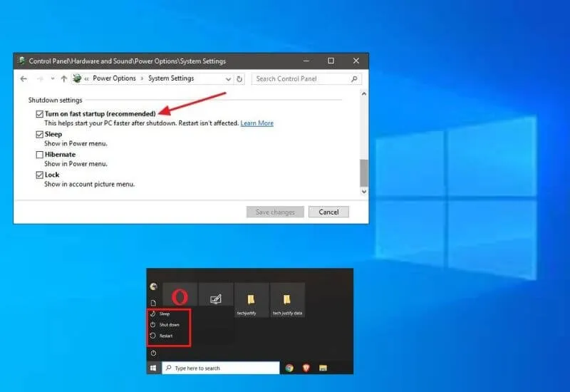The height and width of the screenshot is (392, 570).
Task: Enable the Hibernate checkbox
Action: point(40,155)
